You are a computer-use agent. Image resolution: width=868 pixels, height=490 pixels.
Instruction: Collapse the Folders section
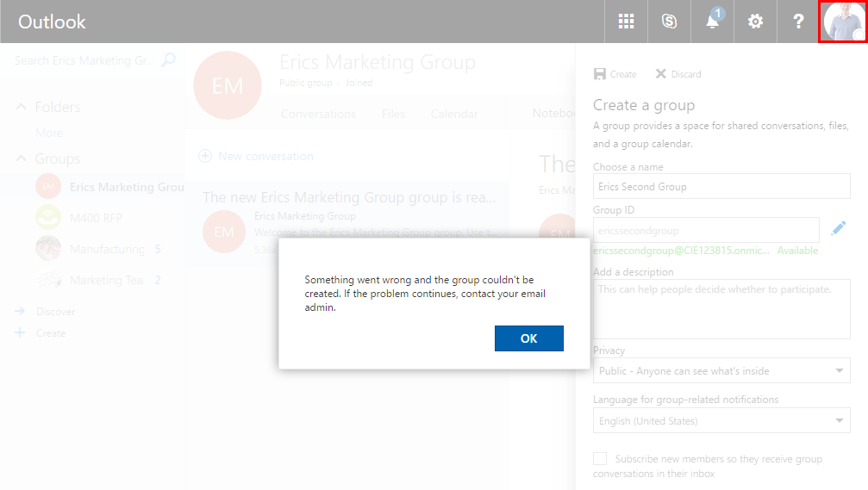tap(21, 107)
